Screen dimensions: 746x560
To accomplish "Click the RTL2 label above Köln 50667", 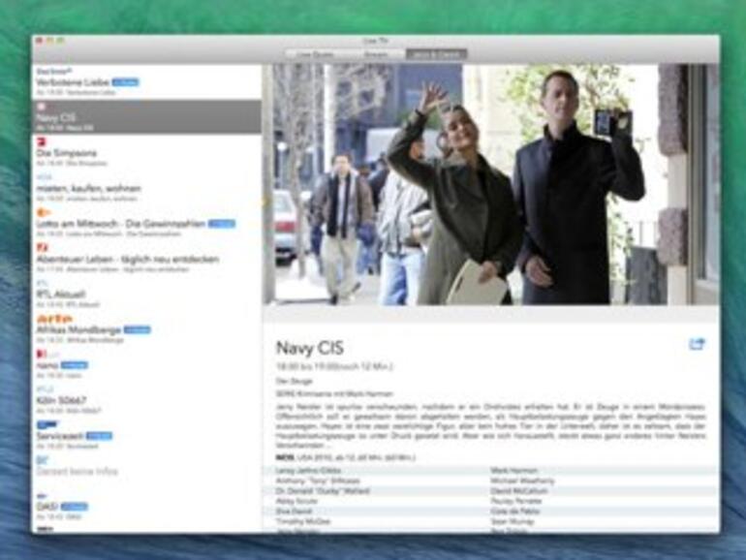I will point(44,389).
